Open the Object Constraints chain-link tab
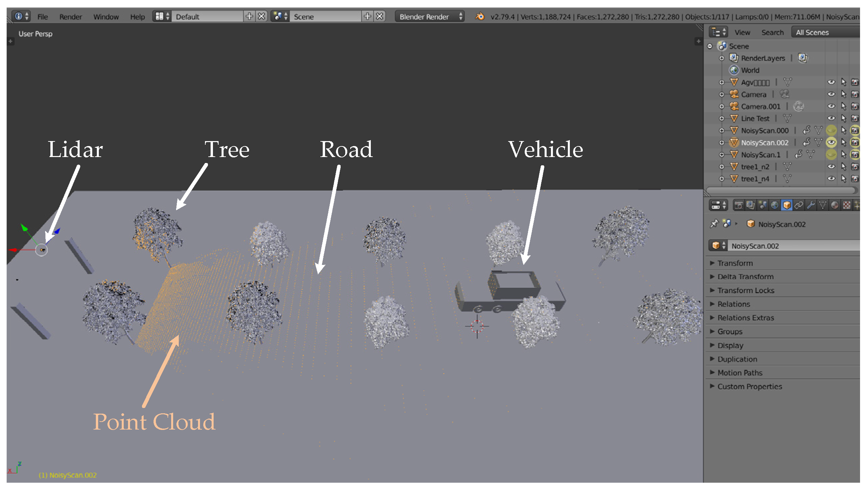This screenshot has width=868, height=490. pos(799,205)
